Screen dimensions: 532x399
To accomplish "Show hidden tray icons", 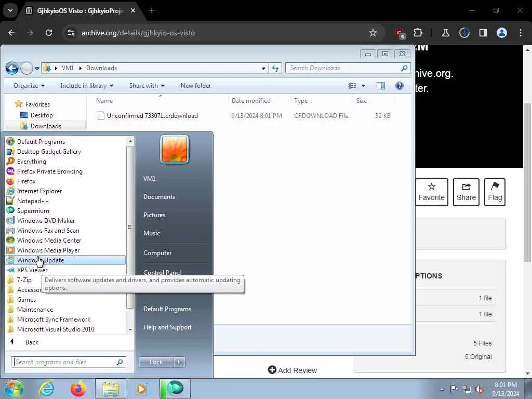I will coord(442,389).
